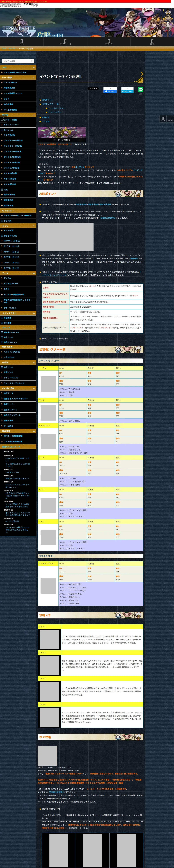This screenshot has width=174, height=868.
Task: Jump to ノーマルモンスター in table of contents
Action: (56, 108)
